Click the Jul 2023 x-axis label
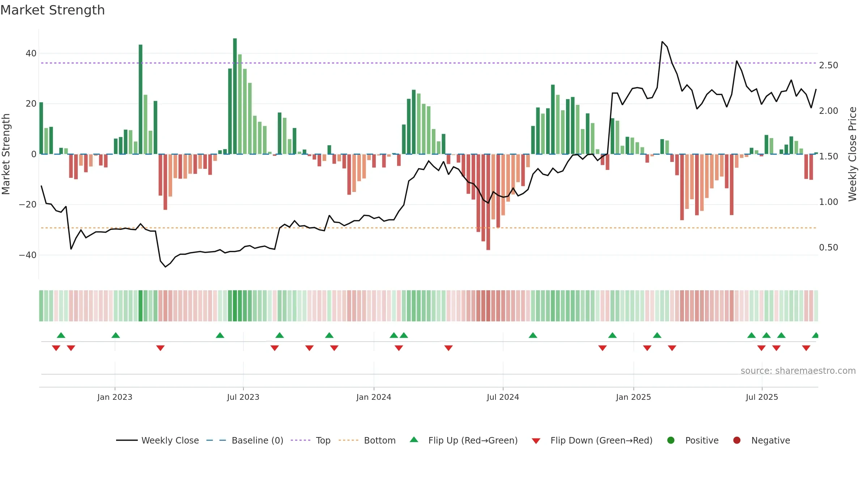This screenshot has width=868, height=488. tap(243, 397)
